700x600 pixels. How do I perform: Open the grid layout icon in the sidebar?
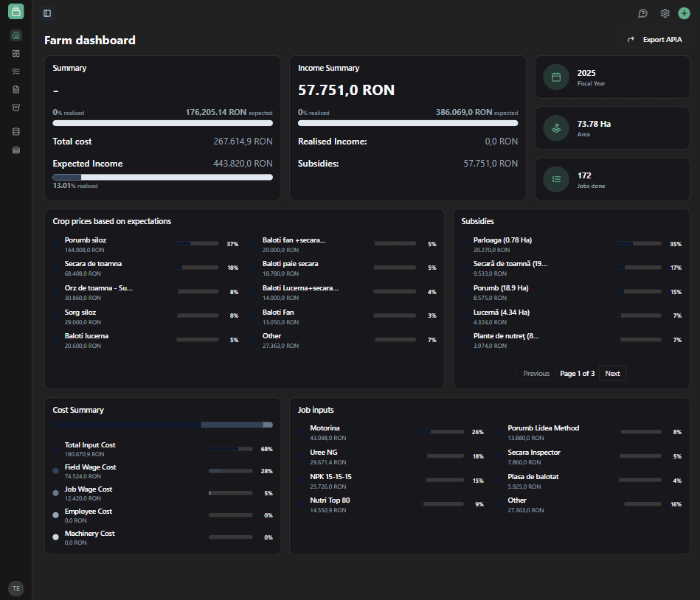[16, 53]
